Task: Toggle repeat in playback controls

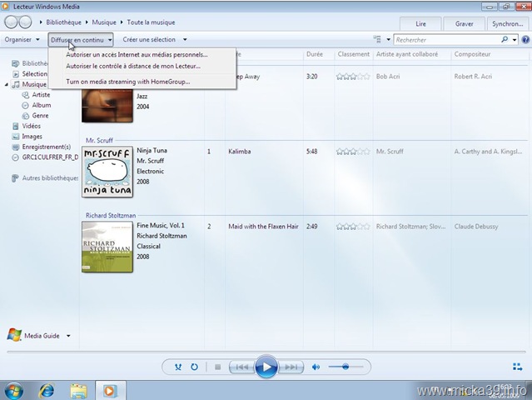Action: tap(194, 367)
